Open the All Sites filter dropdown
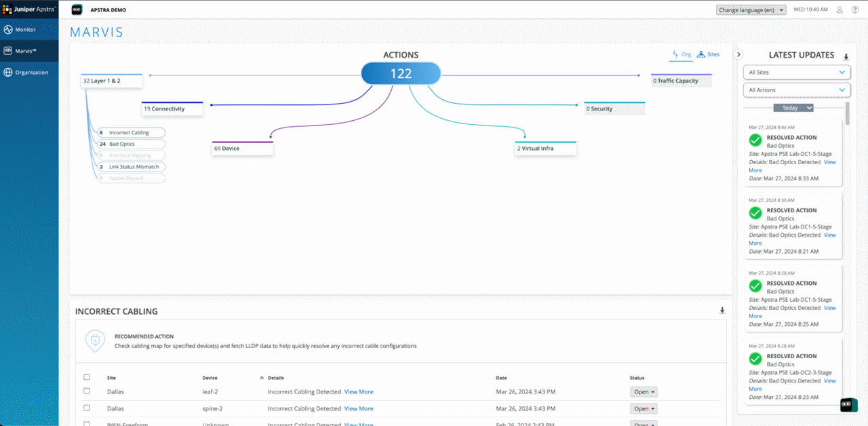The width and height of the screenshot is (868, 426). point(796,72)
